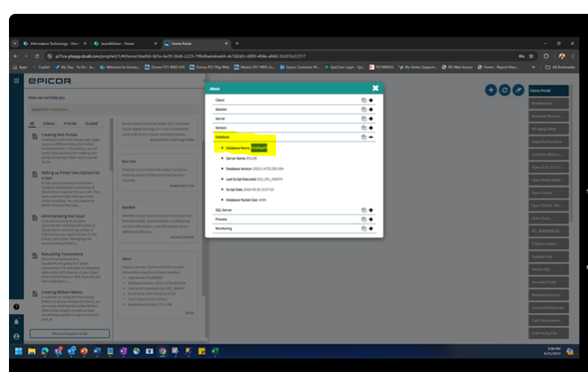This screenshot has width=588, height=372.
Task: Expand the Version section
Action: point(372,128)
